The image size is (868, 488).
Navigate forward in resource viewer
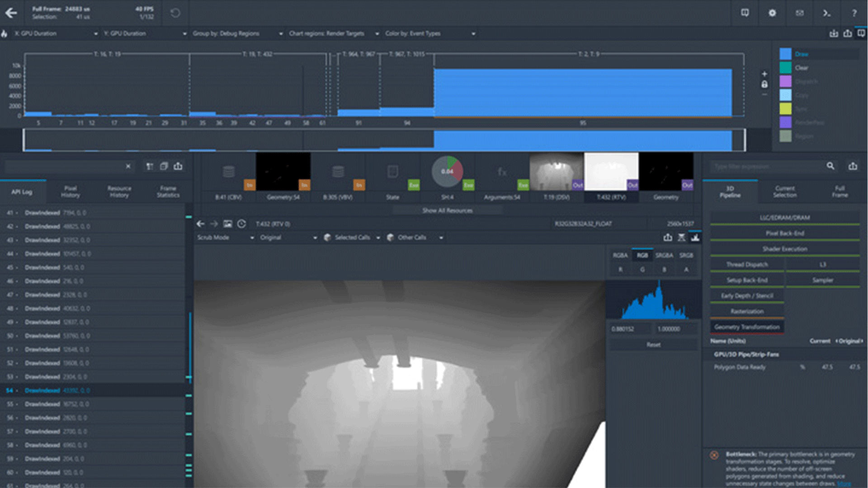[214, 224]
